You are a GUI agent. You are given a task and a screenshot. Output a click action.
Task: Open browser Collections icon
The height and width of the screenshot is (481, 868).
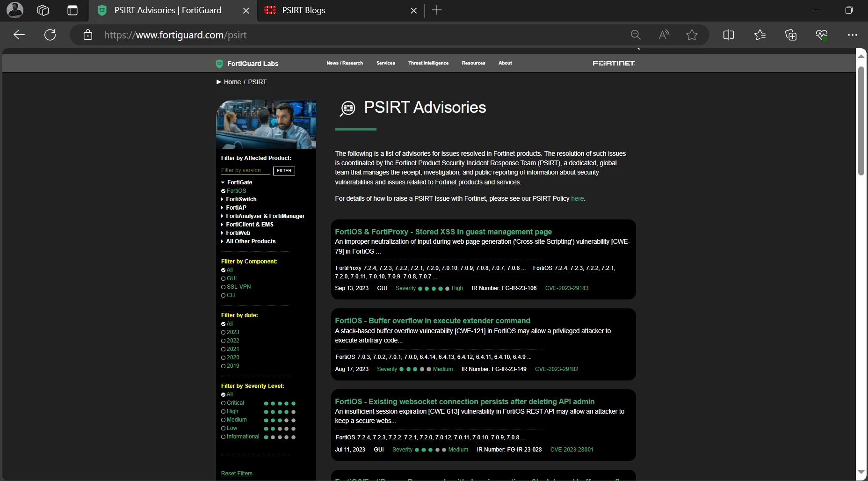pos(791,35)
